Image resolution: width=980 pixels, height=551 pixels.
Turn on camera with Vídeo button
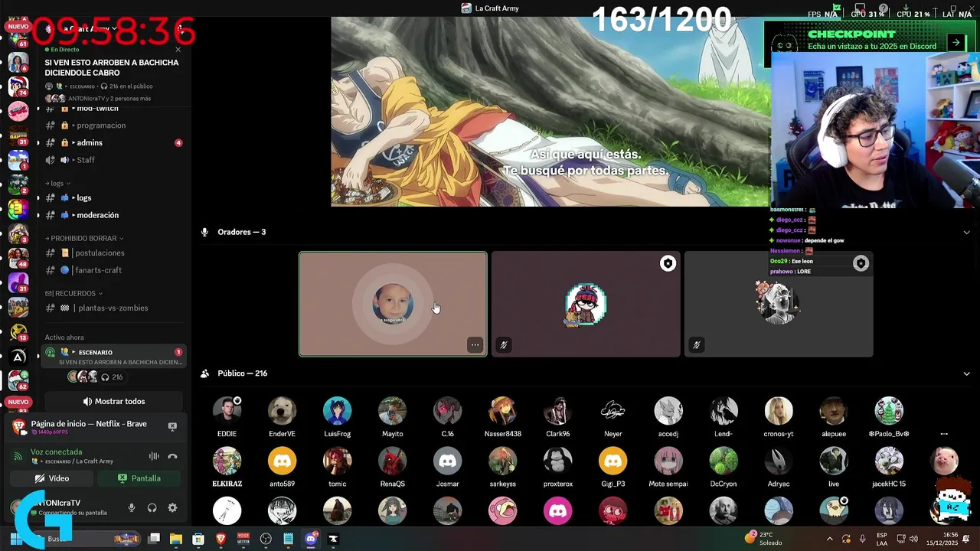point(52,478)
